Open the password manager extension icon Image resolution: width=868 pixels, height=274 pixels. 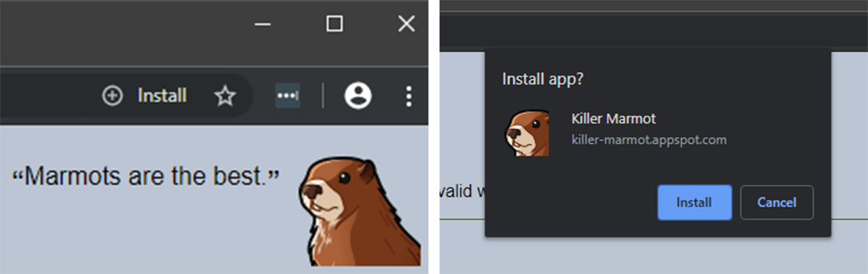[x=288, y=96]
